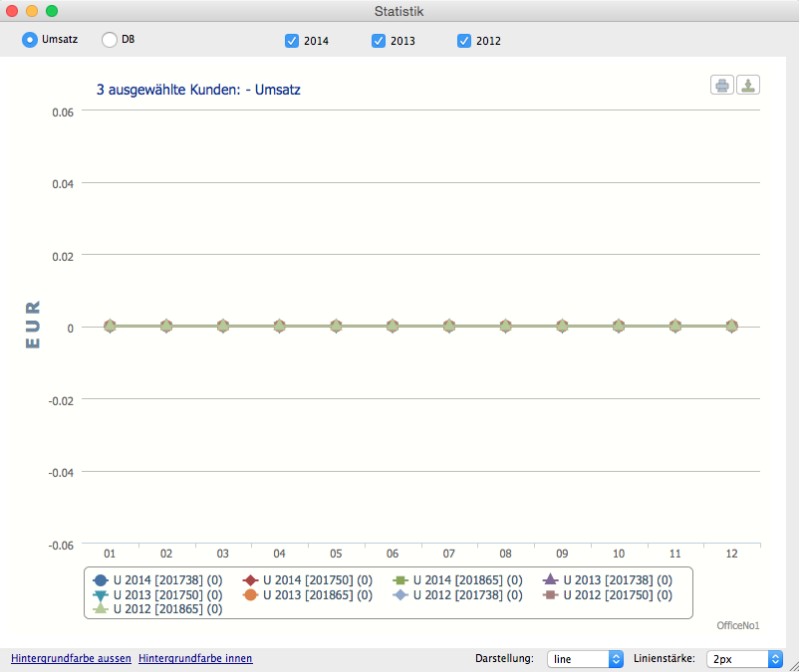Open the Hintergrundfarbe aussen link
The width and height of the screenshot is (799, 672).
[71, 658]
